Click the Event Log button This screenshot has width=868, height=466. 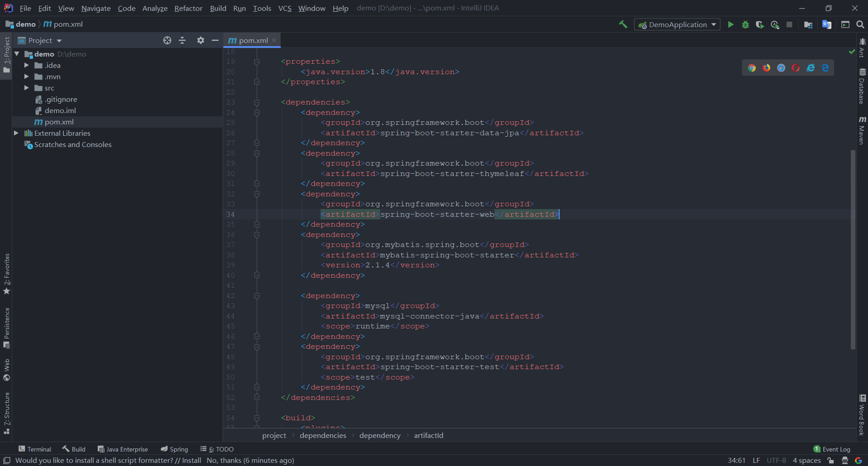tap(832, 449)
